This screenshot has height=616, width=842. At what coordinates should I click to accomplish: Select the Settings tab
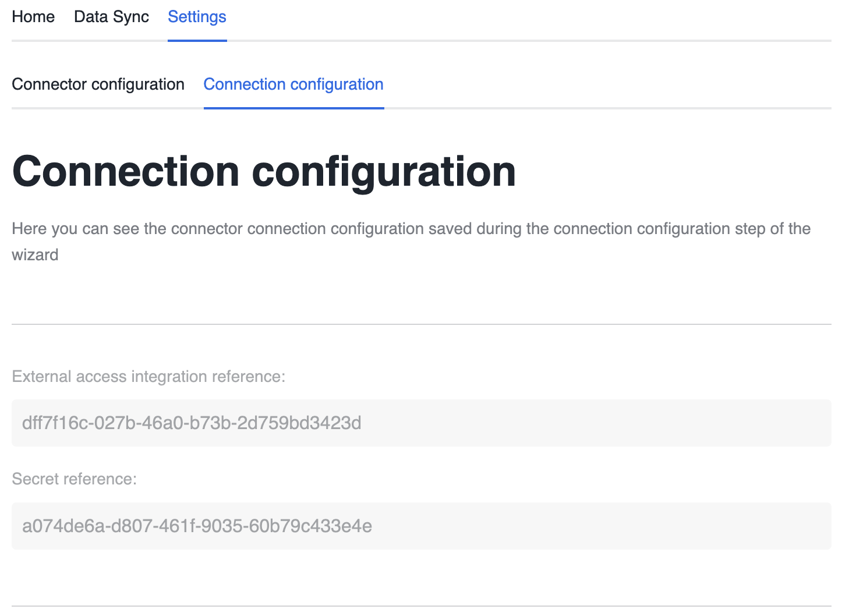pyautogui.click(x=197, y=17)
